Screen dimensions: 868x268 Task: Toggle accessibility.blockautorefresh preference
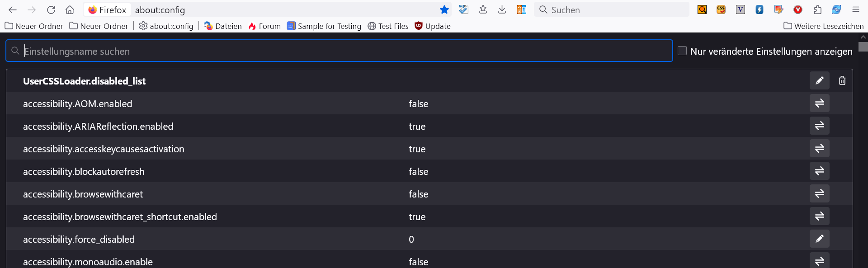coord(819,171)
